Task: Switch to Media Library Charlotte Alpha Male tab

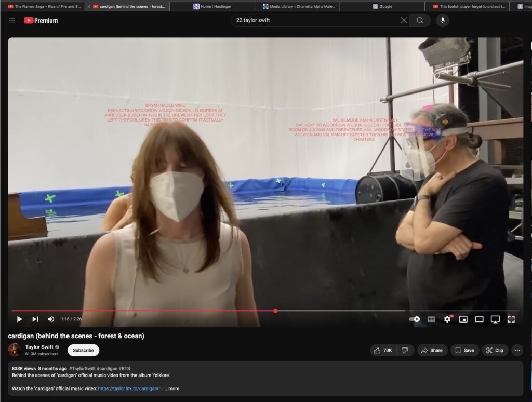Action: pyautogui.click(x=299, y=6)
